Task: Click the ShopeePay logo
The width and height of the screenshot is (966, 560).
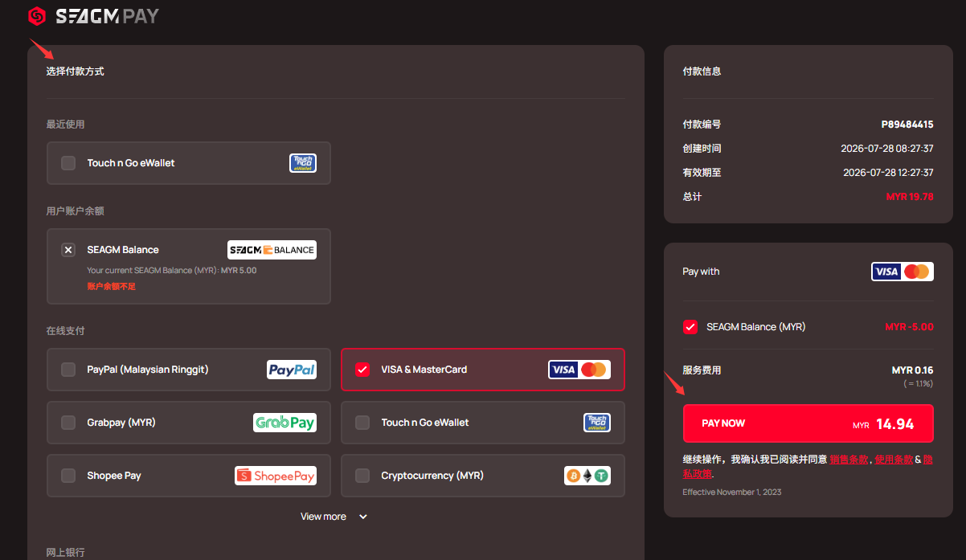Action: tap(276, 476)
